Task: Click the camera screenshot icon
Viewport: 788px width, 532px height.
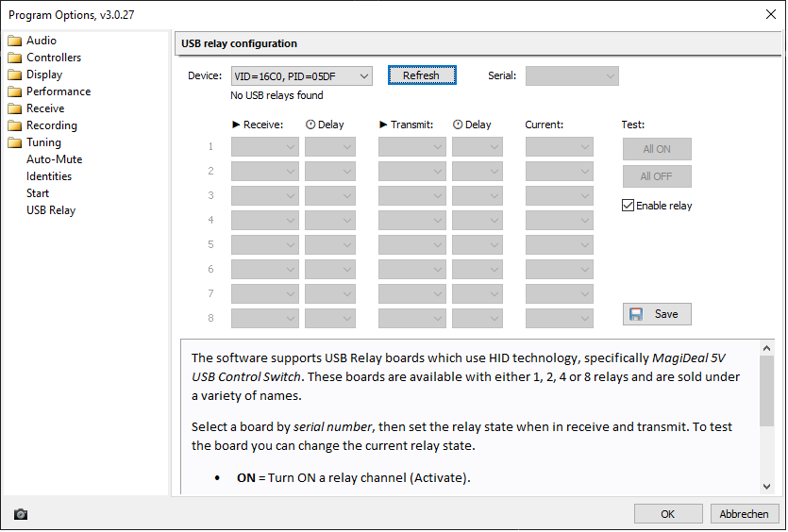Action: 21,514
